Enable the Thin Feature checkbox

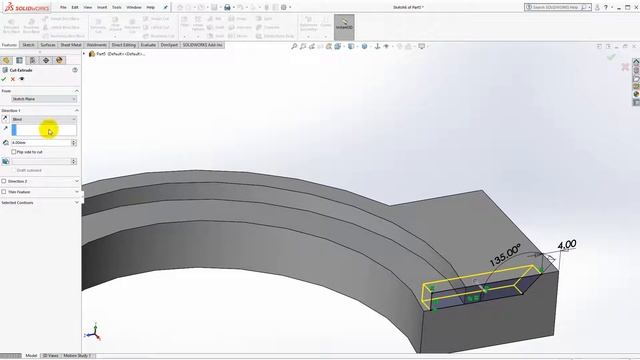(4, 192)
